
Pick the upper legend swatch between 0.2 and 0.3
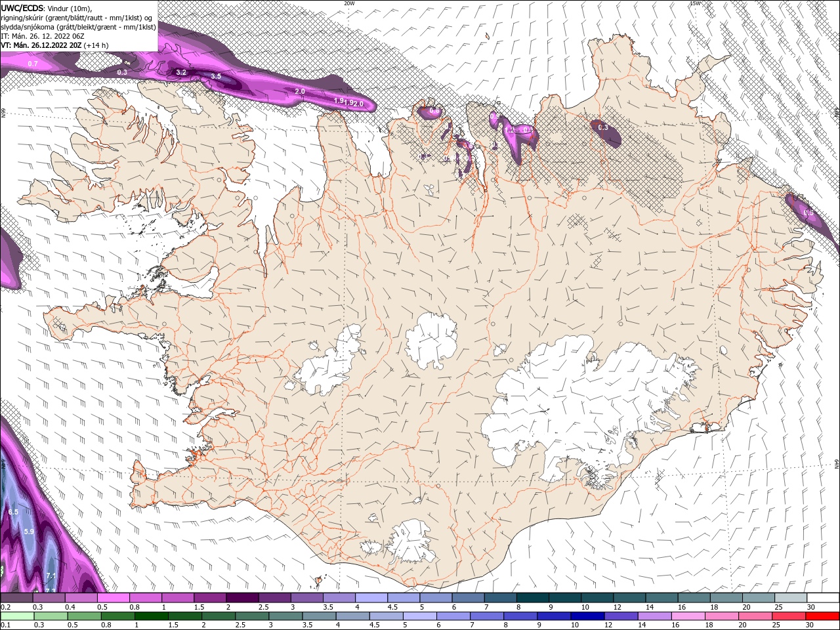pos(16,598)
